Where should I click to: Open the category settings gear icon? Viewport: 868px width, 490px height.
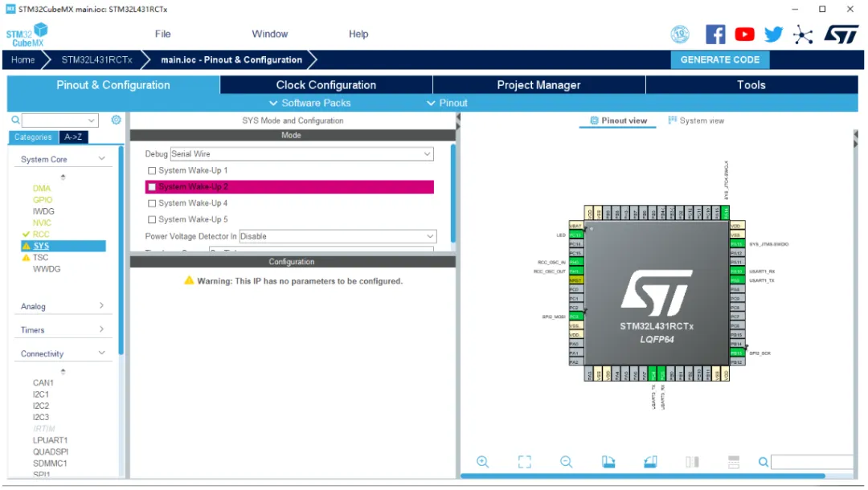[x=116, y=120]
